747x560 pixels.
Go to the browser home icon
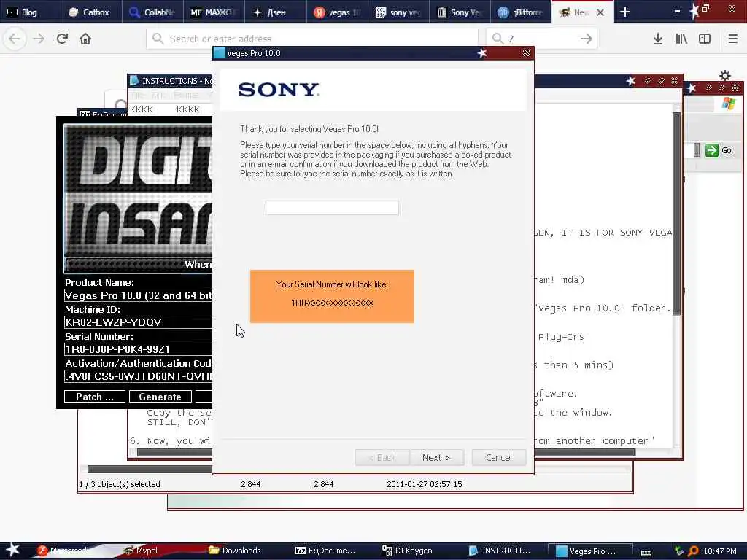click(85, 39)
